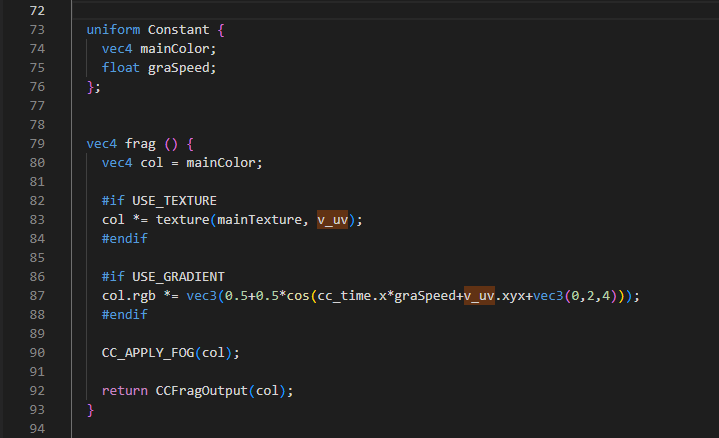This screenshot has height=438, width=719.
Task: Click highlighted 'v_uv' on line 87
Action: [x=479, y=296]
